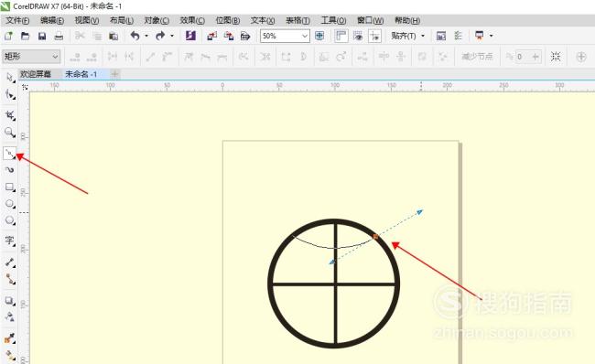
Task: Toggle the show rulers button
Action: [341, 36]
